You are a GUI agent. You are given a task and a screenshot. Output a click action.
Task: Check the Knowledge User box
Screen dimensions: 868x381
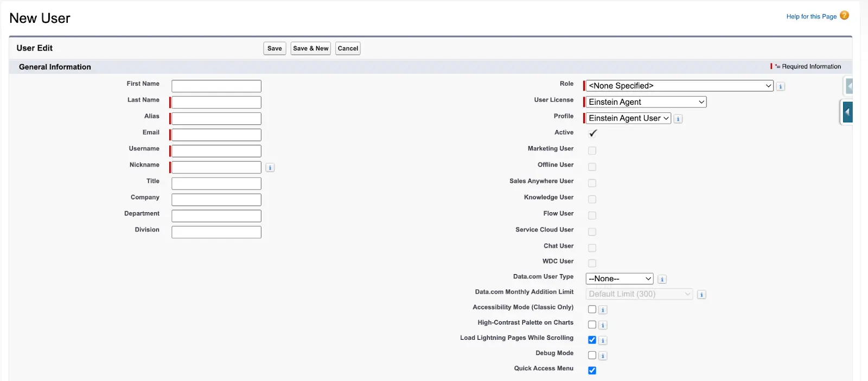pos(592,199)
